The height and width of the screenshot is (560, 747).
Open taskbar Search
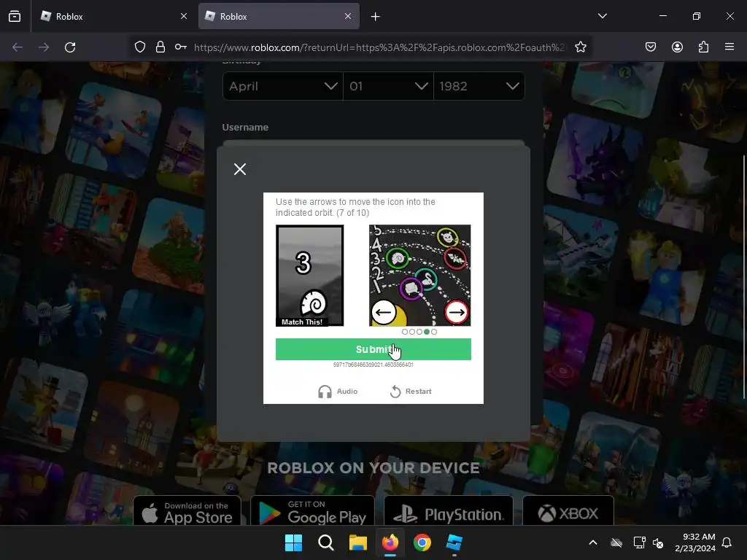pyautogui.click(x=326, y=542)
